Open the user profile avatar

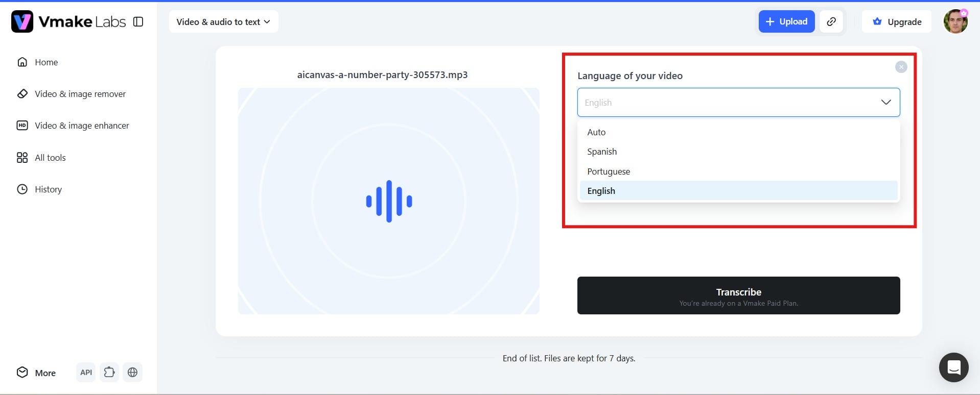tap(955, 21)
